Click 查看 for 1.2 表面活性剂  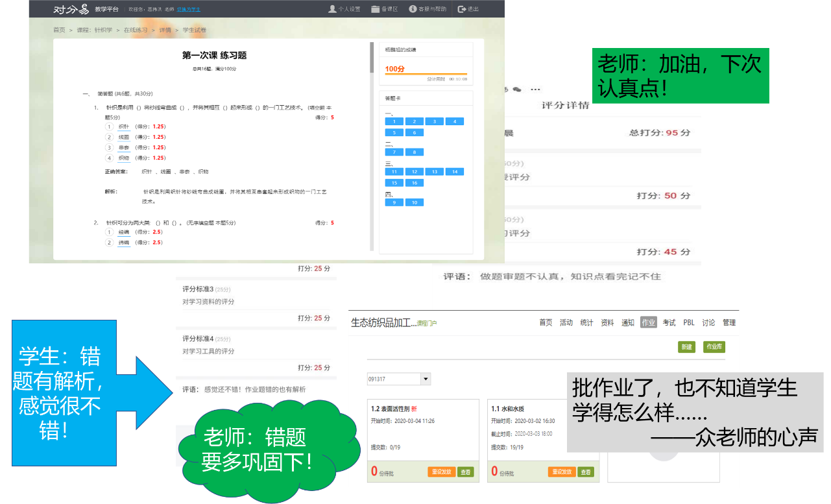465,472
